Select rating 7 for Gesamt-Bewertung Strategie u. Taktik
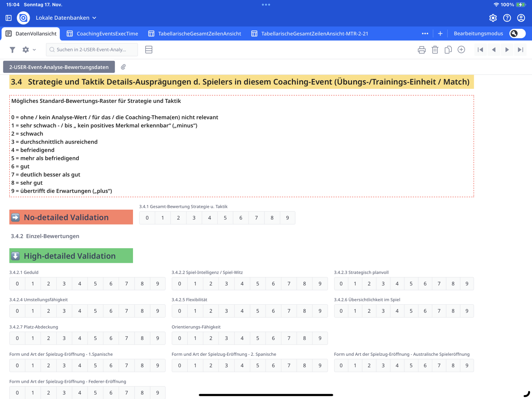Screen dimensions: 532x399 point(256,218)
